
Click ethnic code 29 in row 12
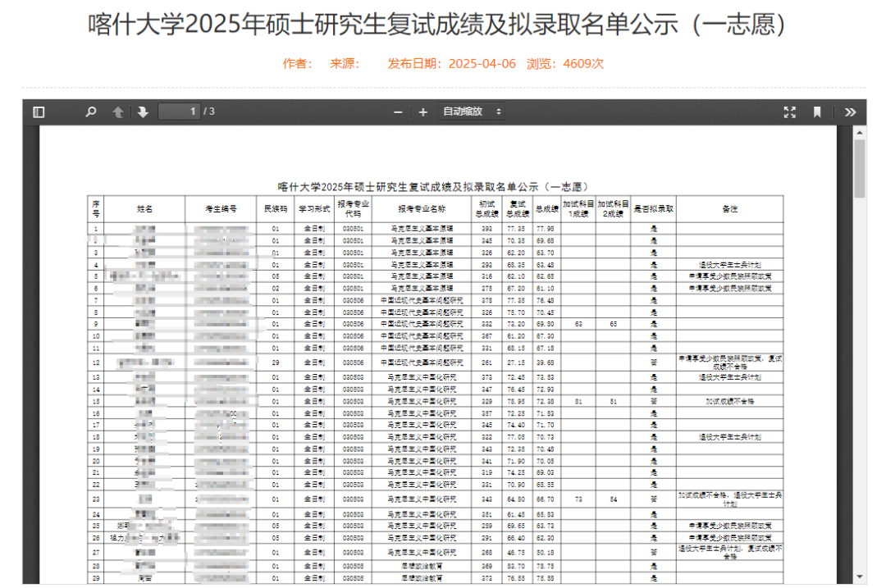275,362
